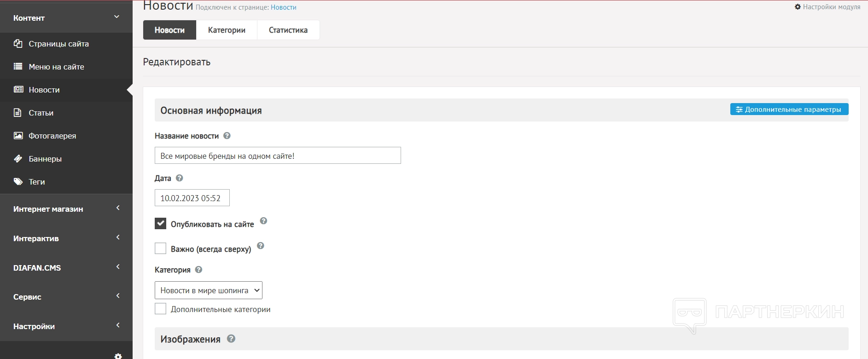Click the Меню на сайте list icon
This screenshot has height=359, width=868.
[x=18, y=67]
